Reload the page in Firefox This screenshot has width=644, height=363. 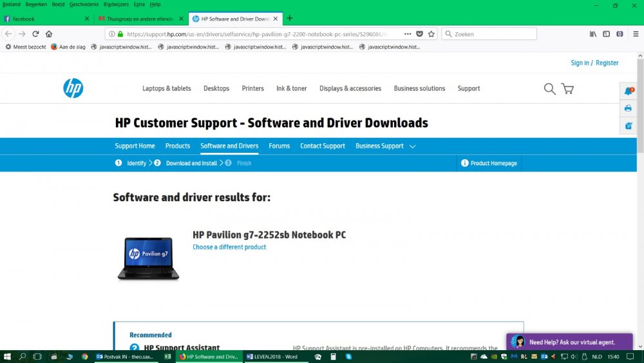pyautogui.click(x=35, y=34)
